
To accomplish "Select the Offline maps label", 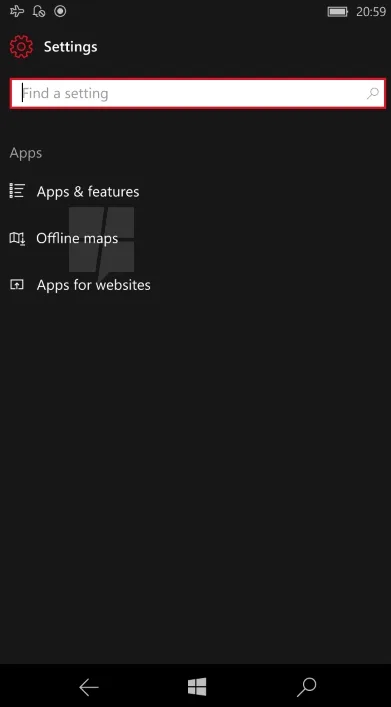I will 77,238.
